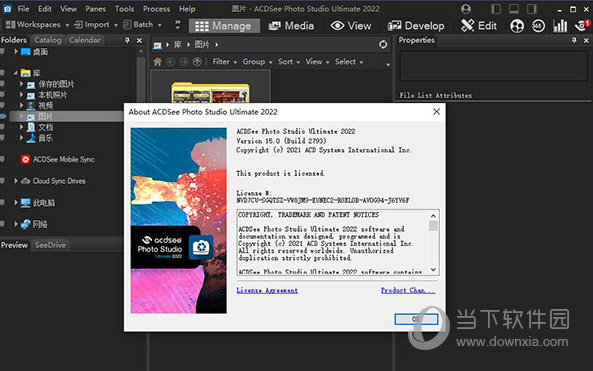This screenshot has height=371, width=593.
Task: Close the Properties pane
Action: point(586,40)
